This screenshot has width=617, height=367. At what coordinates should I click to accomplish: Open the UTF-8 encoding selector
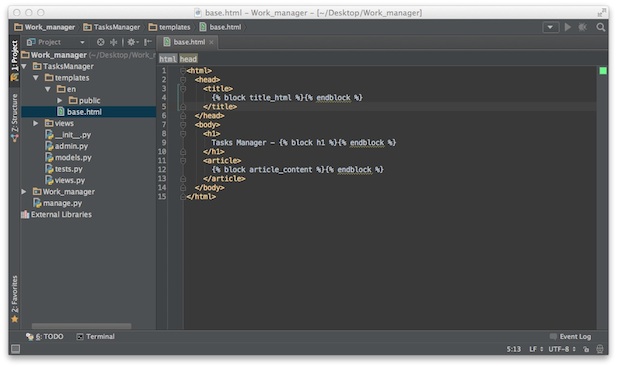tap(562, 349)
